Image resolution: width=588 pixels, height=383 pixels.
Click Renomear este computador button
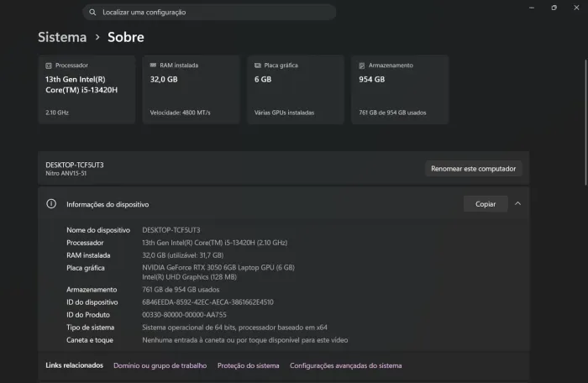pos(473,169)
